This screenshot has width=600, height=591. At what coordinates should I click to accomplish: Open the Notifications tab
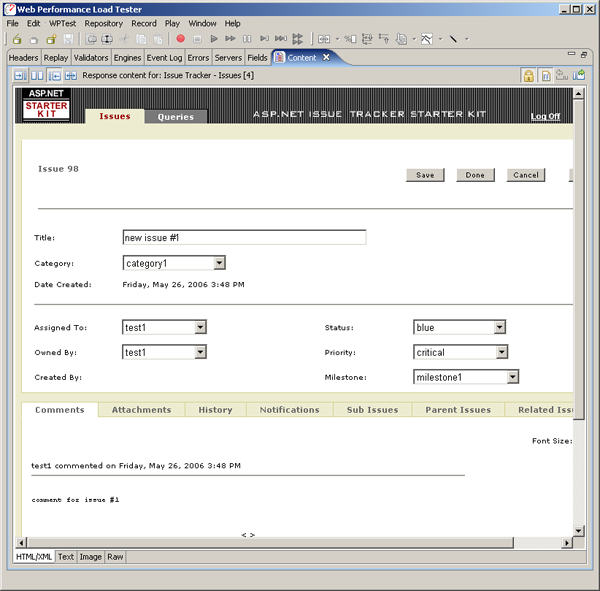pos(289,410)
